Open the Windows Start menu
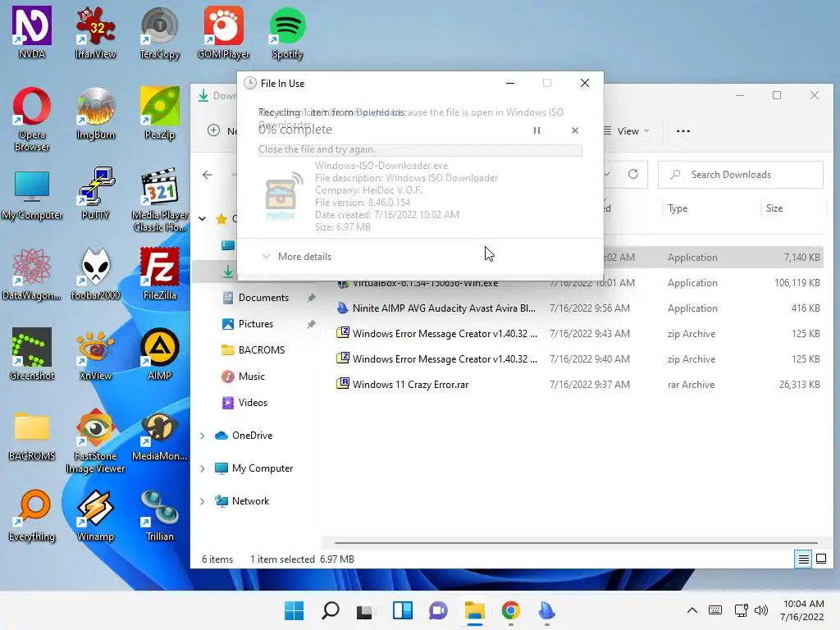This screenshot has width=840, height=630. (294, 610)
